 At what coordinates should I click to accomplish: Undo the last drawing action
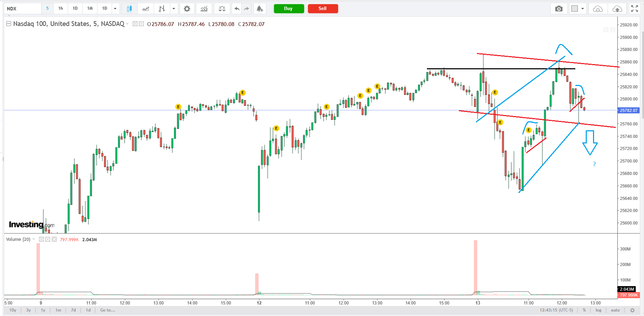(237, 9)
